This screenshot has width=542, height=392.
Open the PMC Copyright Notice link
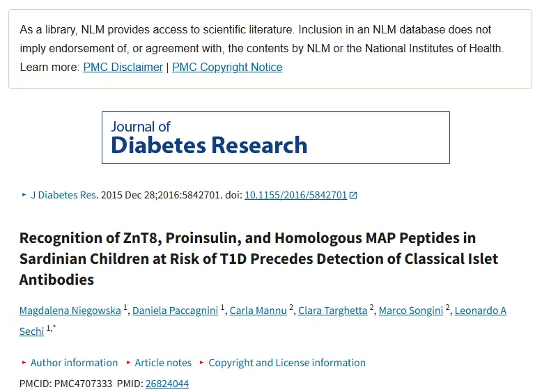click(227, 67)
